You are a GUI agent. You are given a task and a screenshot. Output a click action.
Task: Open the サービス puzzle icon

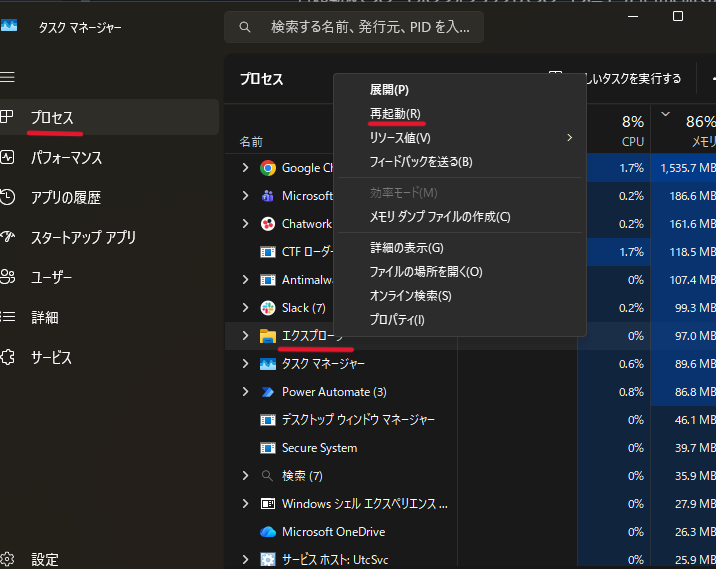coord(7,357)
